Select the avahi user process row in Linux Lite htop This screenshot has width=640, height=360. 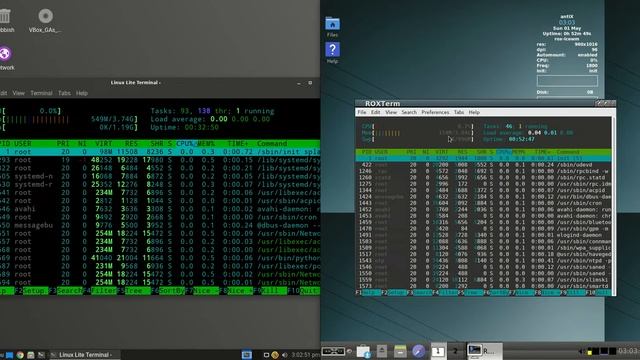pyautogui.click(x=160, y=209)
